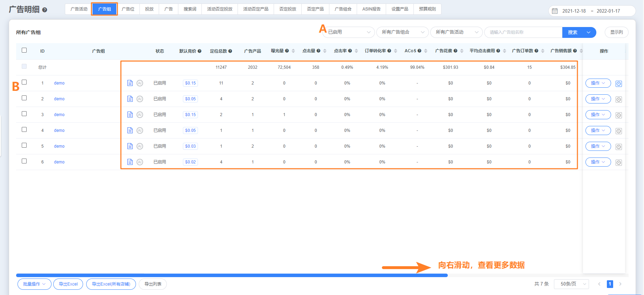This screenshot has width=644, height=295.
Task: Click the help icon next to 默认竞价
Action: point(199,51)
